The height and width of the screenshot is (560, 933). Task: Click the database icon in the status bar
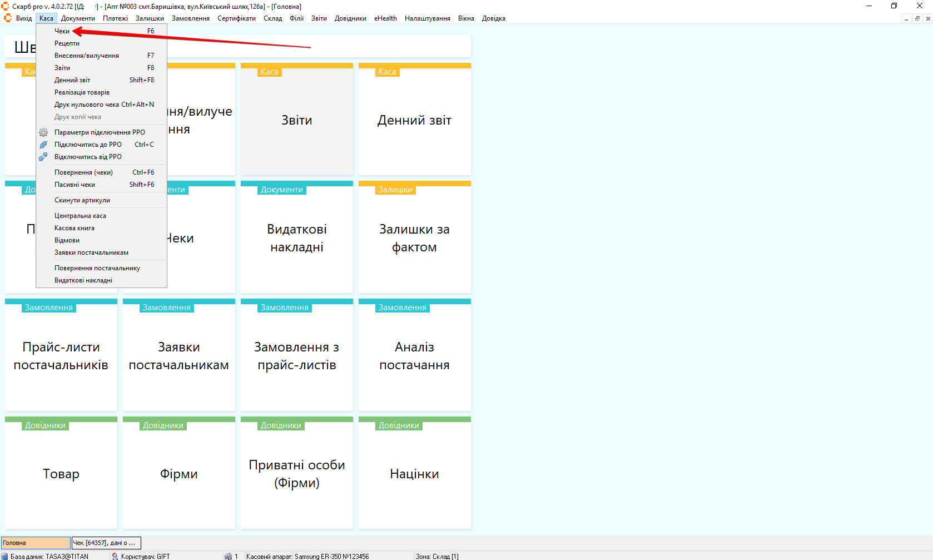coord(5,556)
